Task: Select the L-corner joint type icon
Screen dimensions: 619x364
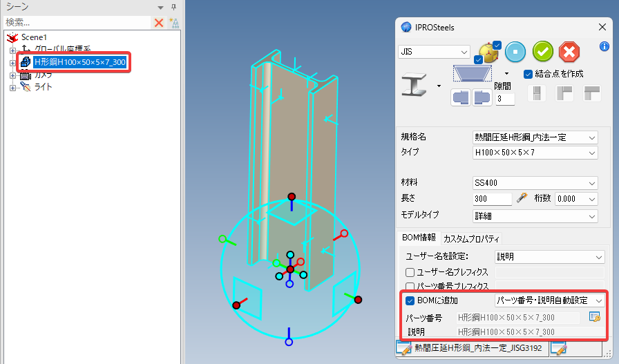Action: (x=564, y=93)
